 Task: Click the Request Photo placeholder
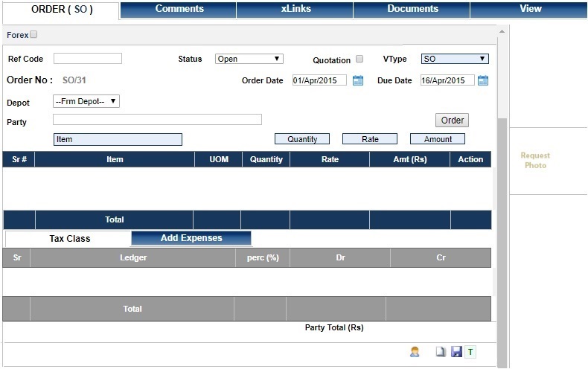click(535, 161)
